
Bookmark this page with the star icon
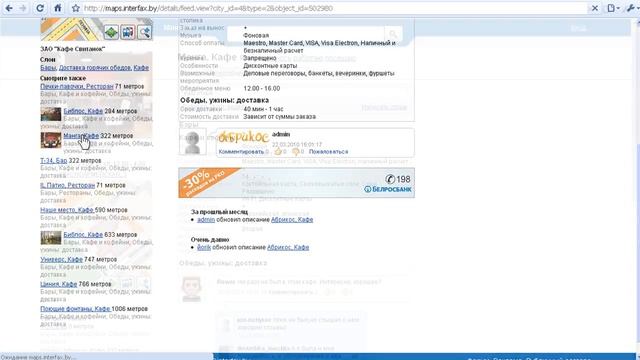76,8
